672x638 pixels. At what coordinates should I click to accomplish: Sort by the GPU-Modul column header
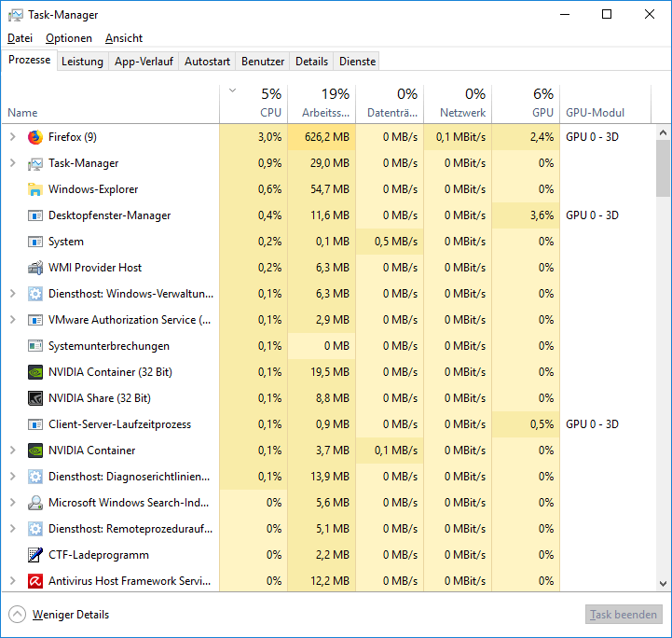(606, 104)
